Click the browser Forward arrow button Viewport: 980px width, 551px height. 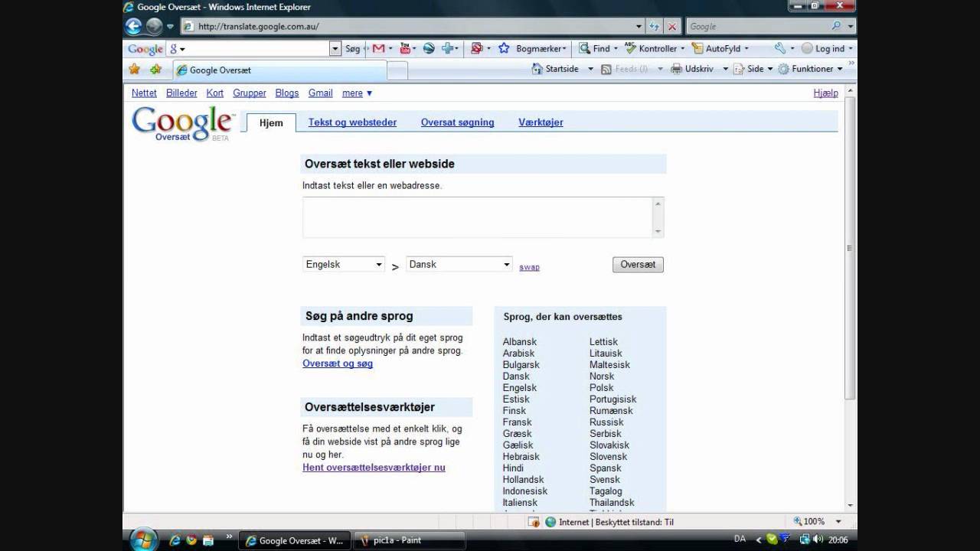(154, 26)
